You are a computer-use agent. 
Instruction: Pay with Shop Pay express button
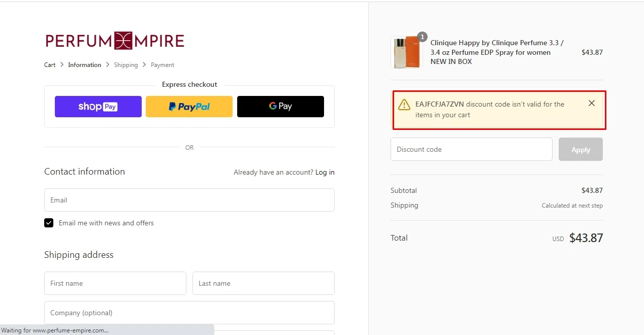pyautogui.click(x=98, y=107)
